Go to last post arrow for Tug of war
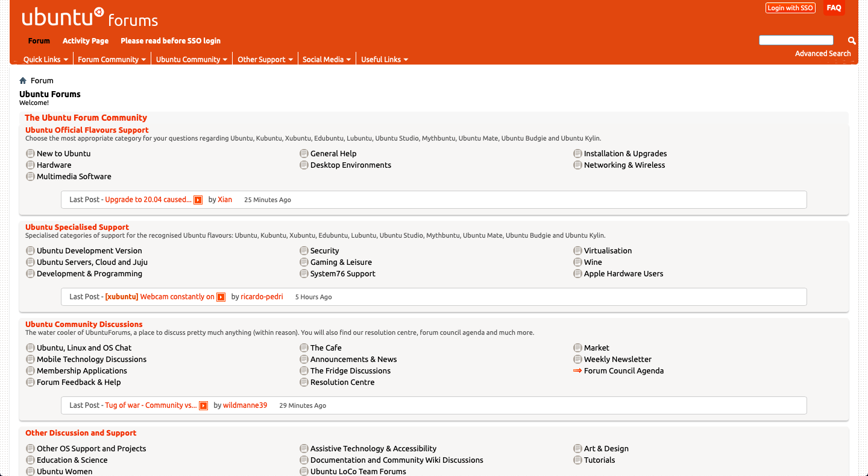 tap(203, 406)
